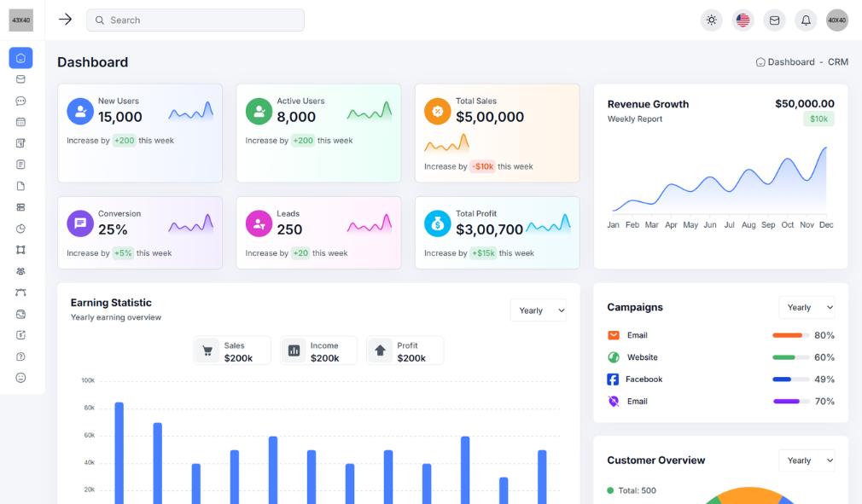Open the Customer Overview Yearly dropdown
The image size is (862, 504).
807,461
